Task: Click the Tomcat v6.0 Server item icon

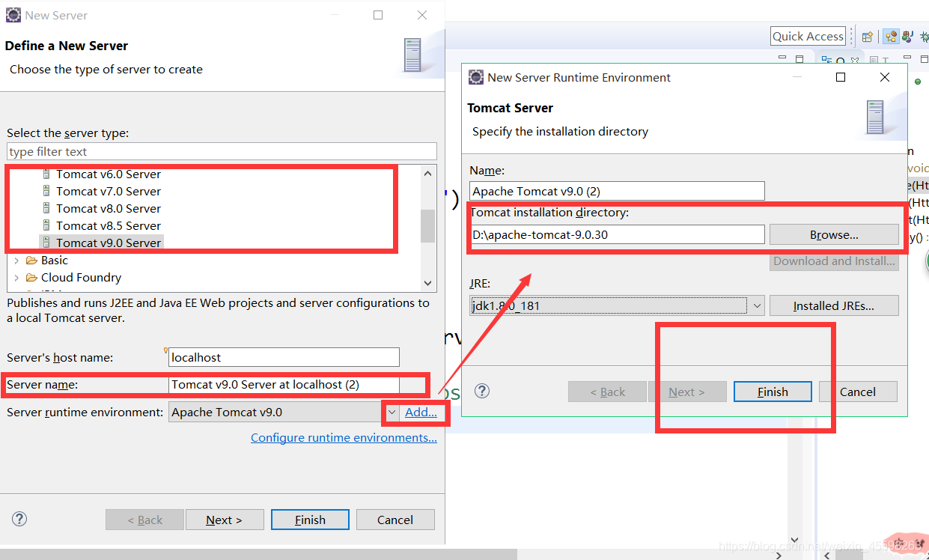Action: click(46, 174)
